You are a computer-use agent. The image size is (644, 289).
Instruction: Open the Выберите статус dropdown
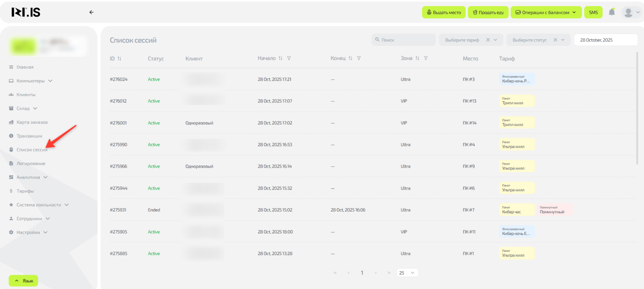tap(530, 40)
